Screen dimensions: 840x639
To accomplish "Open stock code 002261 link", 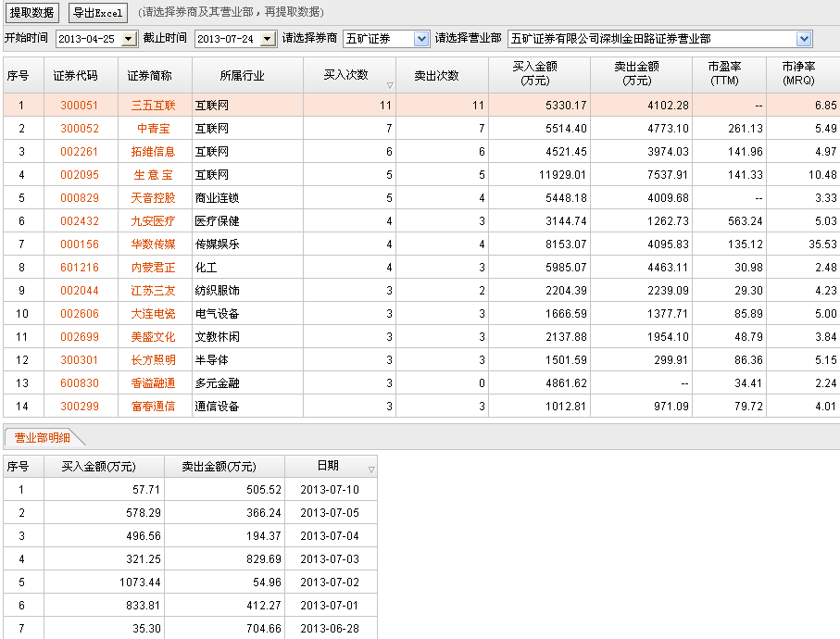I will point(79,152).
